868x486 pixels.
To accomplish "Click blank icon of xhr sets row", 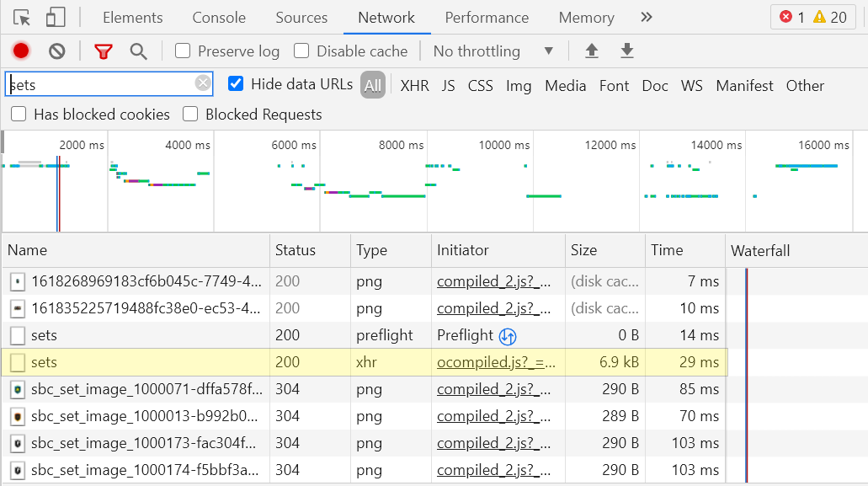I will click(18, 362).
